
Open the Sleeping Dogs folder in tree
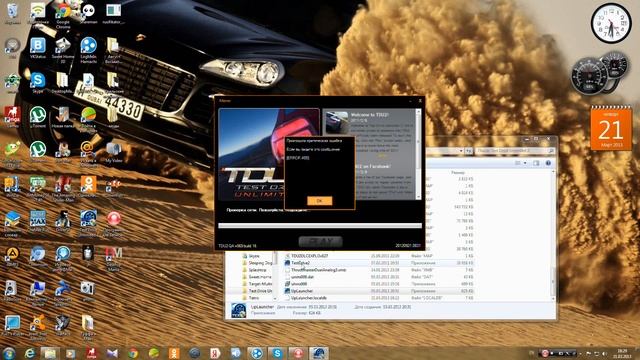[257, 263]
